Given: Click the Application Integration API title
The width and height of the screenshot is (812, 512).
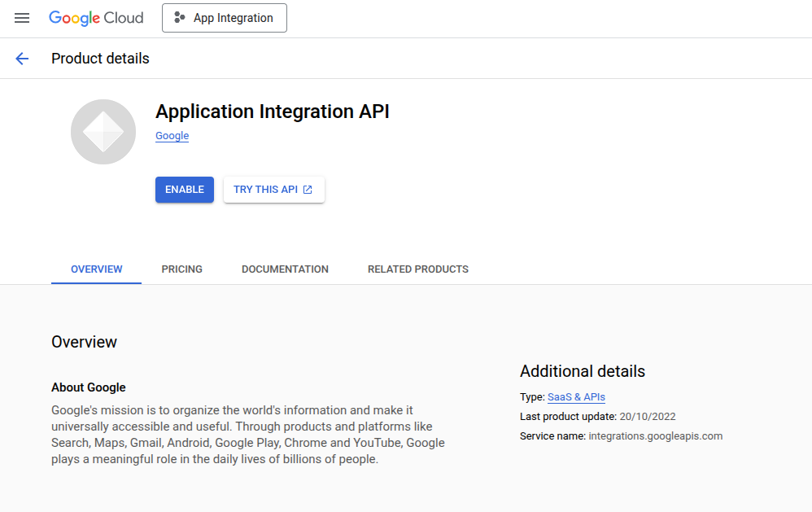Looking at the screenshot, I should point(272,112).
